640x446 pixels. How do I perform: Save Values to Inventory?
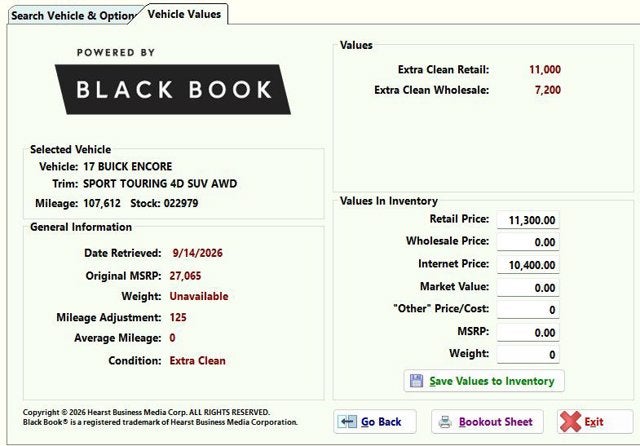coord(484,381)
